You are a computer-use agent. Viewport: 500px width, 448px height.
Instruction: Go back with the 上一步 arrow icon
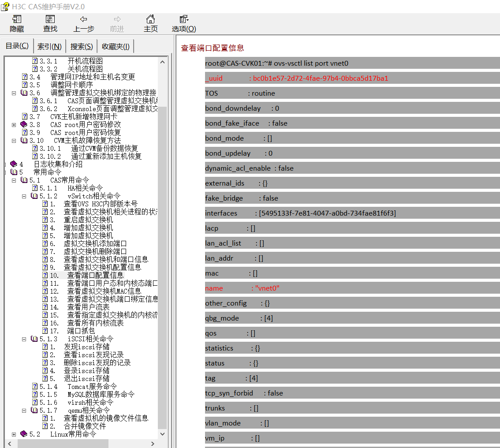pyautogui.click(x=83, y=19)
